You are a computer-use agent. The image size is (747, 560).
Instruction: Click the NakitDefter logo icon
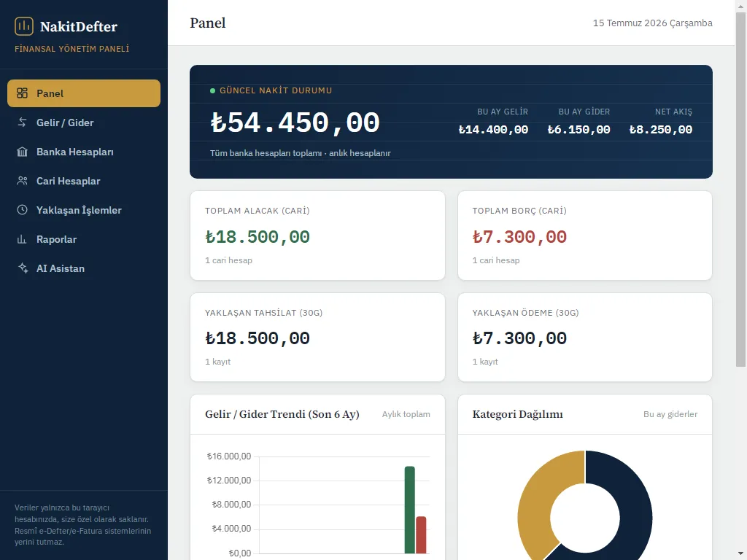24,26
